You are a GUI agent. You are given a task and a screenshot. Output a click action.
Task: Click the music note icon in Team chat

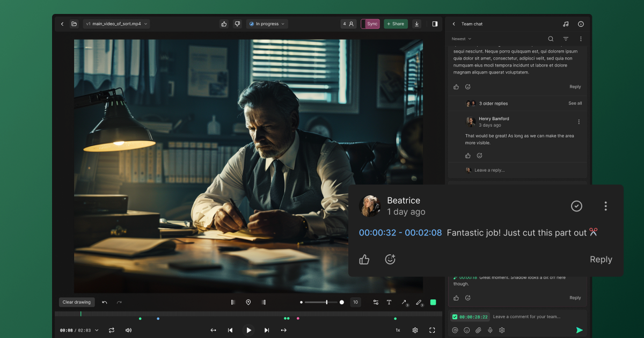click(x=566, y=24)
